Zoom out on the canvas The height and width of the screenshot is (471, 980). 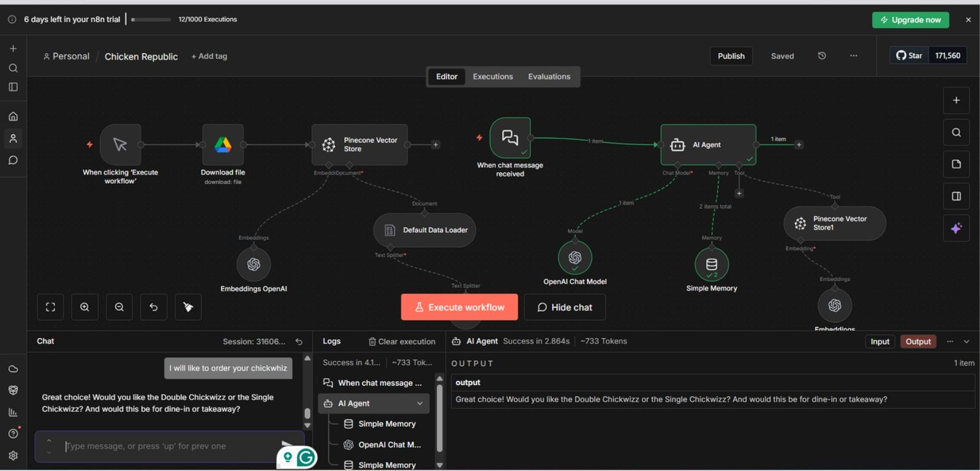119,307
